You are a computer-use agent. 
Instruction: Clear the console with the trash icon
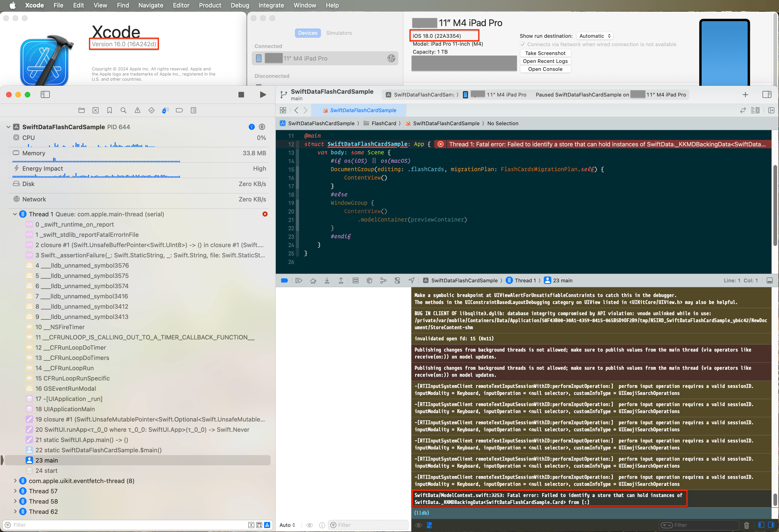747,525
